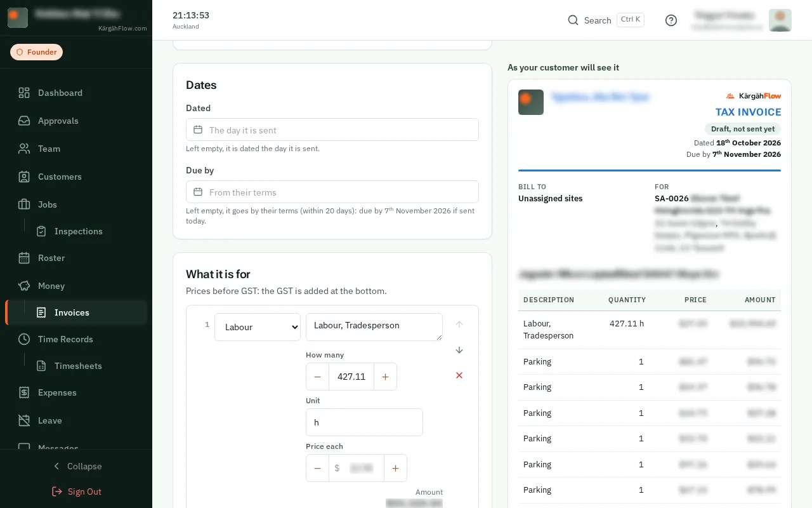
Task: Click the How many field showing 427.11
Action: click(x=351, y=377)
